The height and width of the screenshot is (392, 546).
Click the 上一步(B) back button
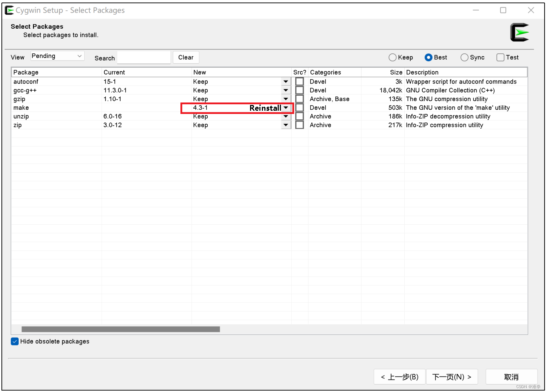click(x=400, y=377)
